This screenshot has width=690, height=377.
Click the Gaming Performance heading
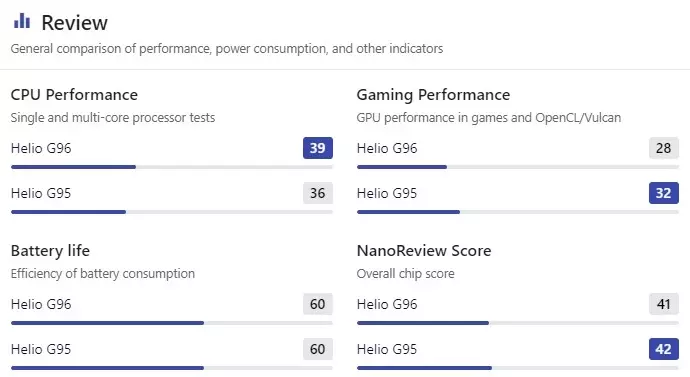(433, 95)
